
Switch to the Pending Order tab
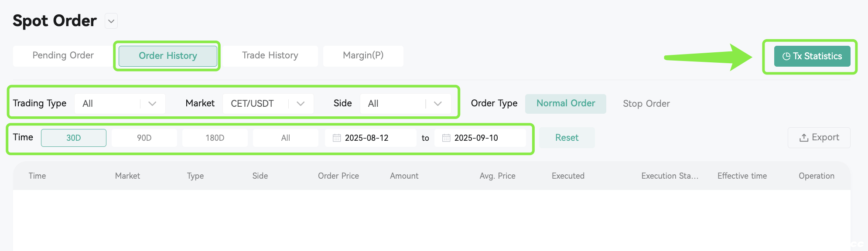click(63, 56)
